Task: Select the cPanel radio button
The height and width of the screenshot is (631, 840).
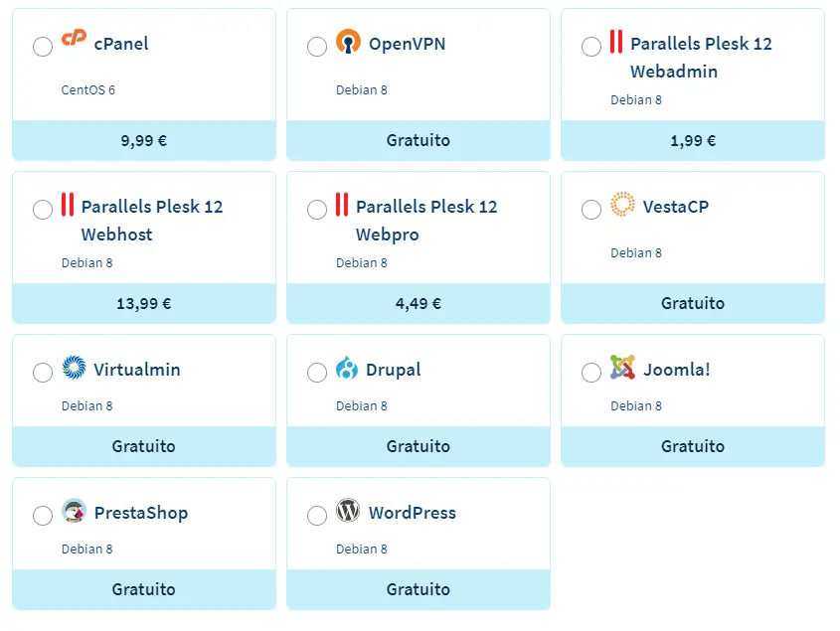Action: point(43,47)
